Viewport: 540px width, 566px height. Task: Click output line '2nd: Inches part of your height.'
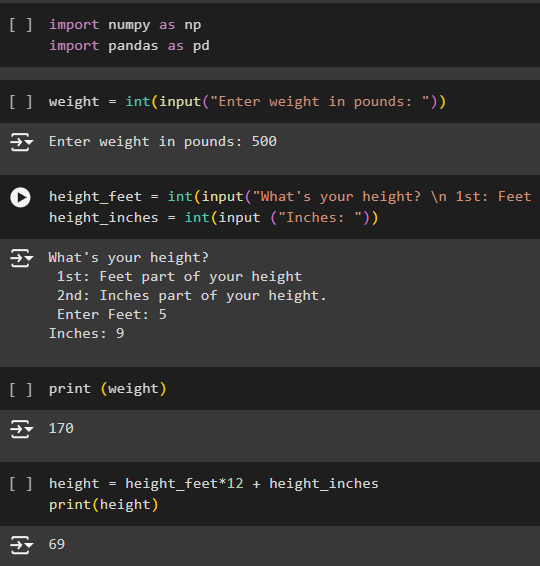click(192, 296)
